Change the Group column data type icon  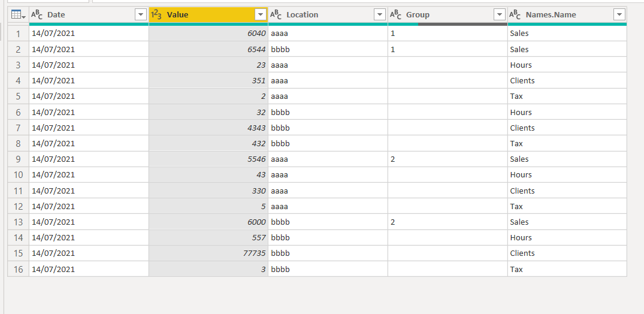(x=395, y=15)
